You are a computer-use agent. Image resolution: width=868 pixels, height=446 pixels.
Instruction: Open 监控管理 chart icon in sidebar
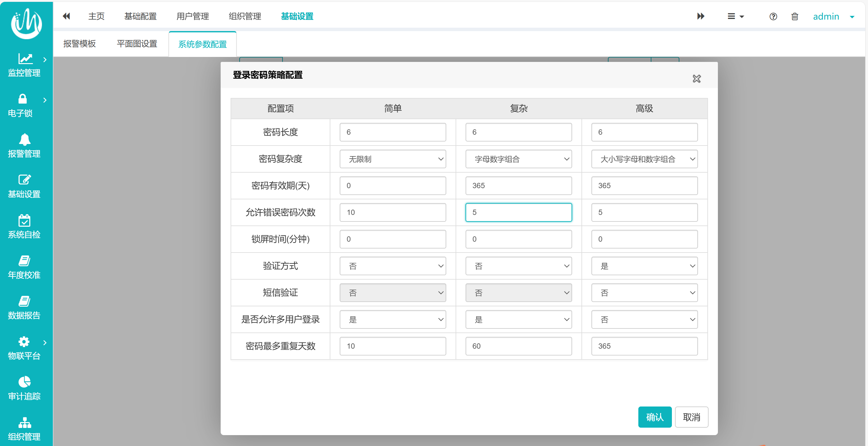[x=25, y=59]
